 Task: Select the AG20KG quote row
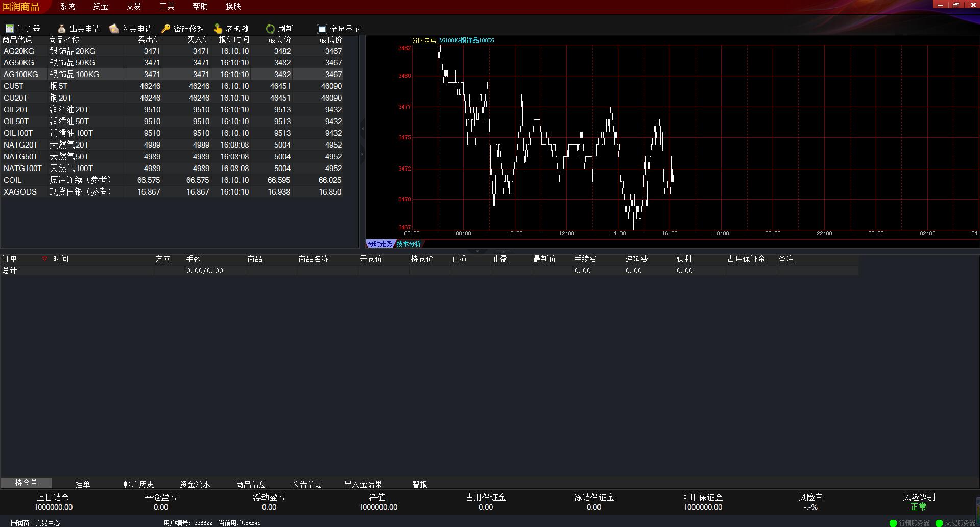click(x=172, y=51)
